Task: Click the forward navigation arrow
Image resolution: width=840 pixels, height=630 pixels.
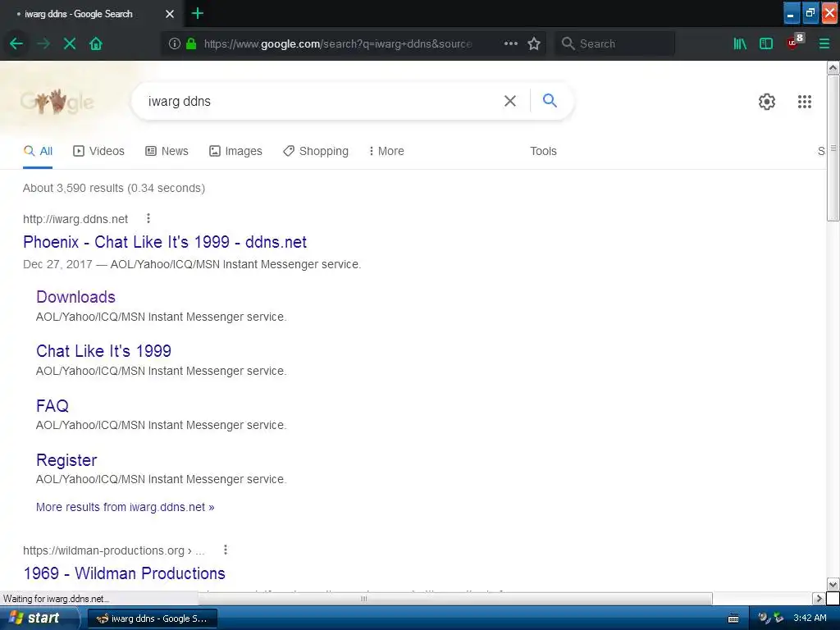Action: point(43,43)
